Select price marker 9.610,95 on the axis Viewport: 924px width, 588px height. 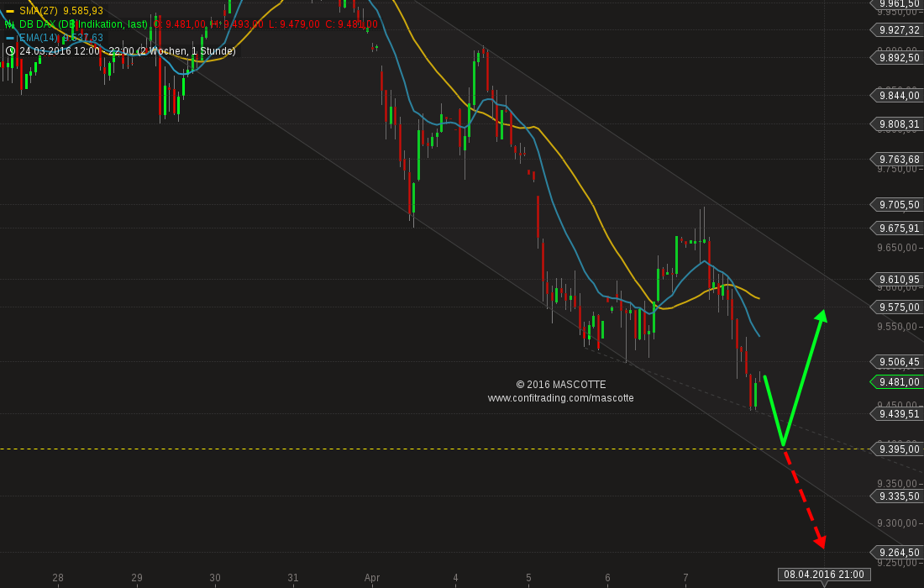(897, 280)
